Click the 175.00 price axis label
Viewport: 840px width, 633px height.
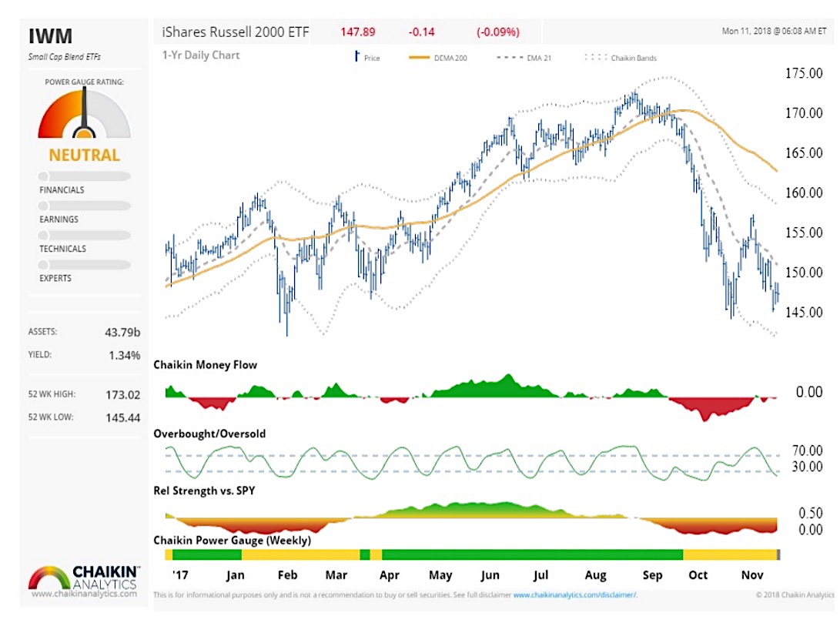[x=804, y=73]
